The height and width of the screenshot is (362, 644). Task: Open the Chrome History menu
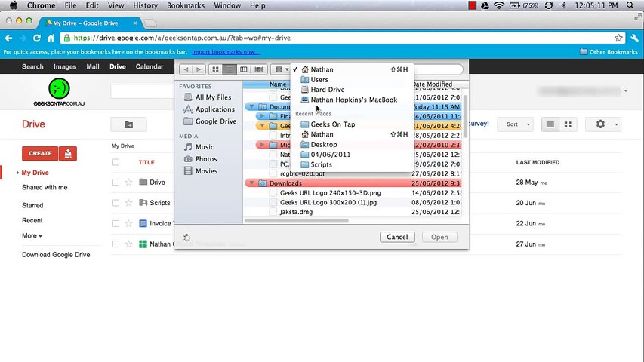(145, 5)
